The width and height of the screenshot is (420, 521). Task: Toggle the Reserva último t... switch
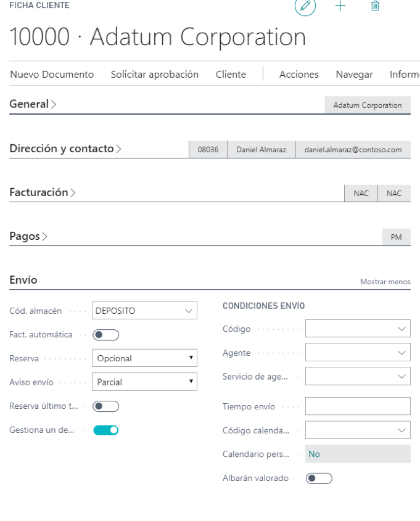(x=105, y=406)
